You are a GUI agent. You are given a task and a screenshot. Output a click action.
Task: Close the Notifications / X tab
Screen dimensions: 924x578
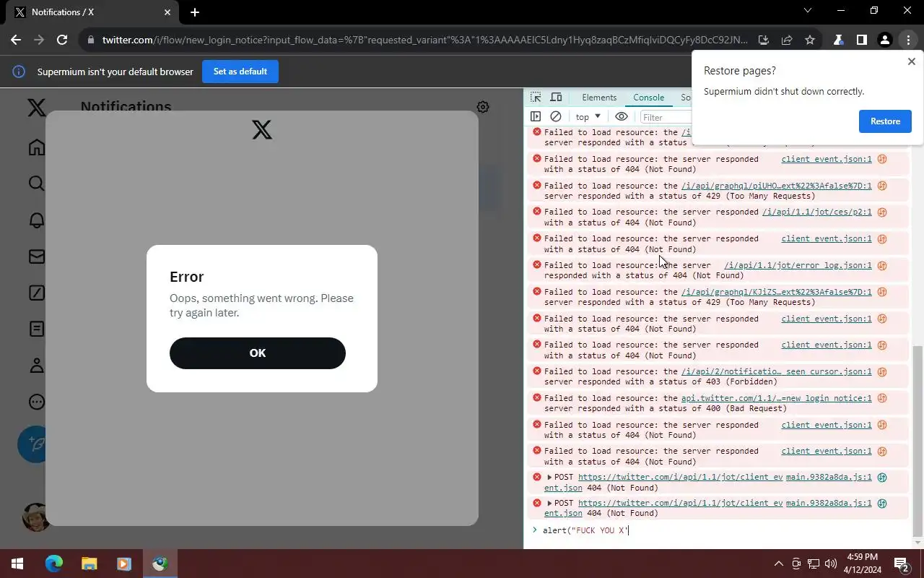coord(167,12)
